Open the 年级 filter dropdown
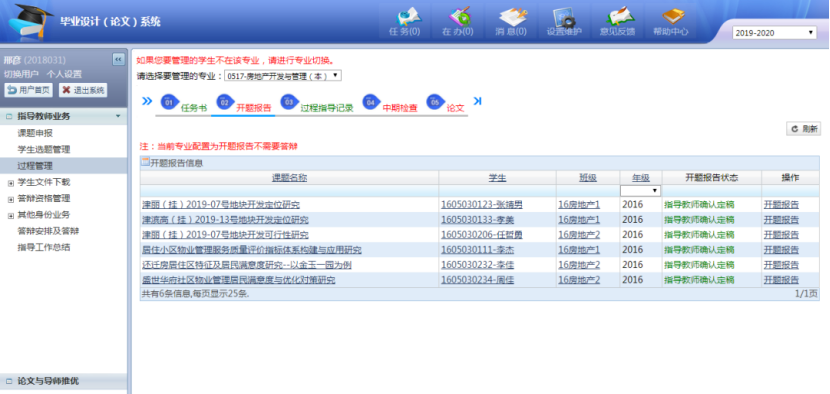The width and height of the screenshot is (830, 394). tap(640, 191)
